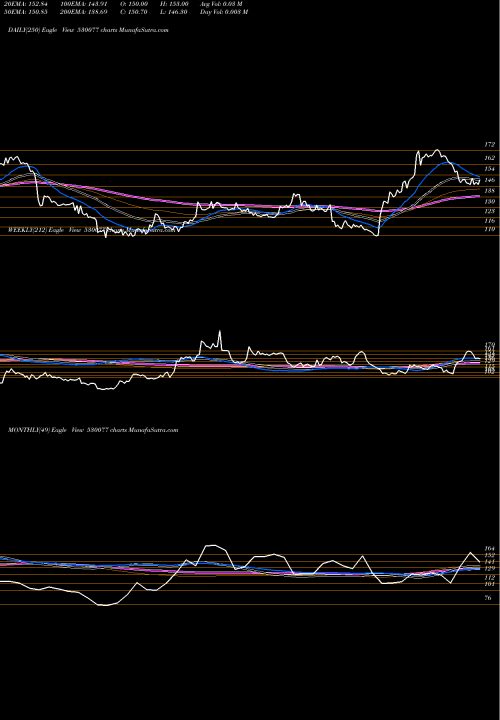
Task: Click the 162 price level on daily chart
Action: pyautogui.click(x=489, y=158)
